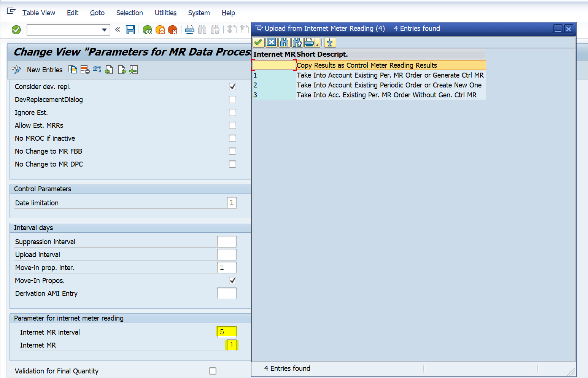Image resolution: width=588 pixels, height=378 pixels.
Task: Click the Date limitation input field
Action: pos(232,203)
